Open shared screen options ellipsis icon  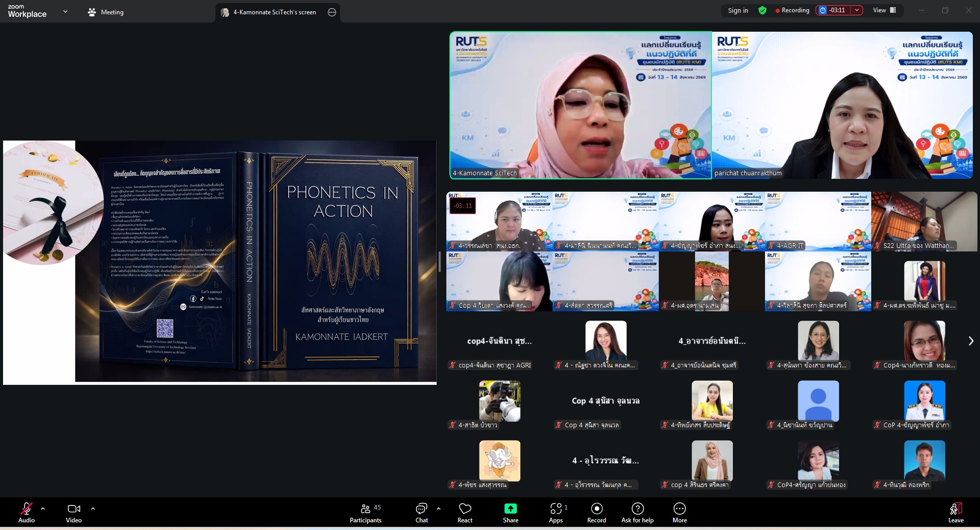click(x=332, y=12)
